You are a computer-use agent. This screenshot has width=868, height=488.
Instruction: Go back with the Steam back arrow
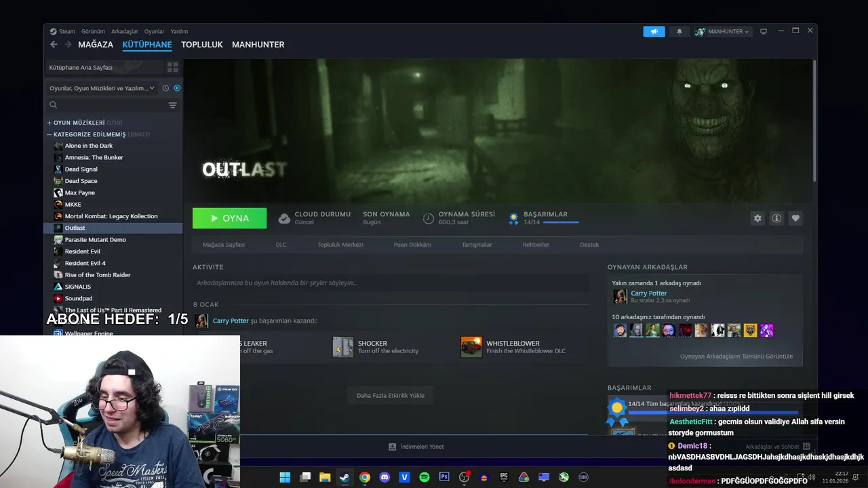point(54,45)
